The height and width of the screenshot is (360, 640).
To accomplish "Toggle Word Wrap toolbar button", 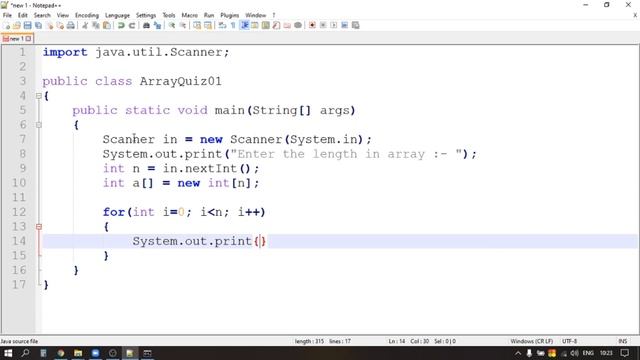I will tap(222, 25).
